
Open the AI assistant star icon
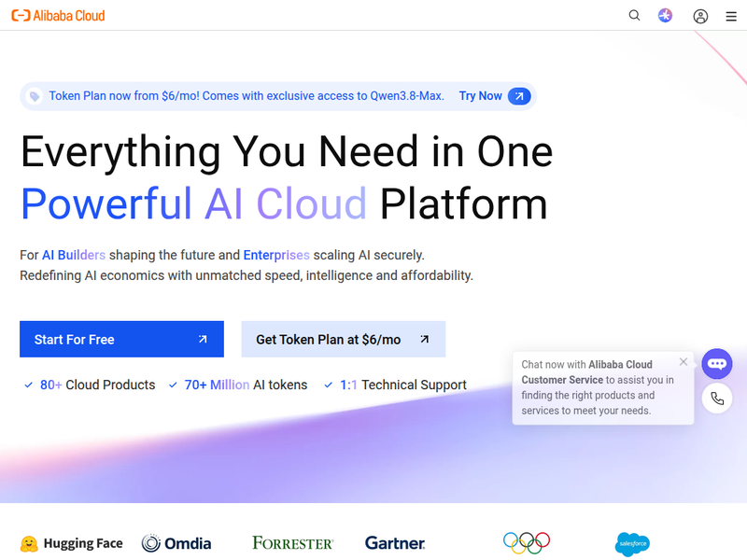[x=665, y=16]
